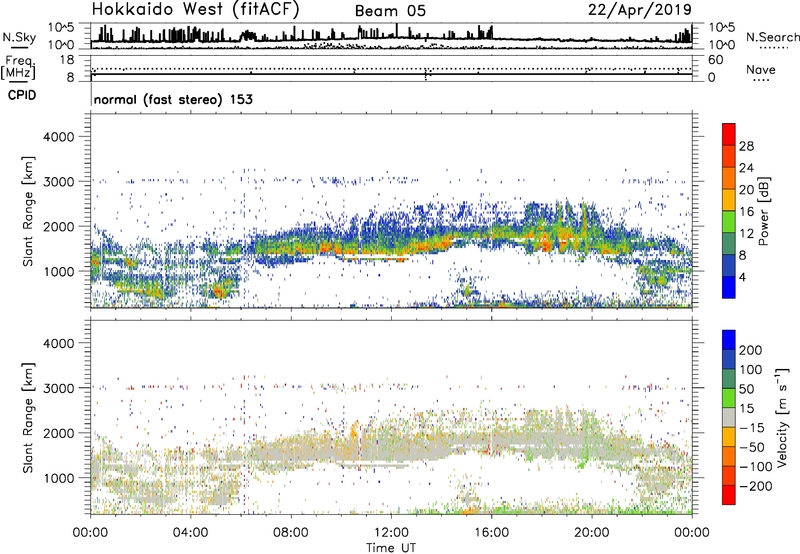Click the 'N.Search' legend label
The image size is (800, 554).
[772, 37]
